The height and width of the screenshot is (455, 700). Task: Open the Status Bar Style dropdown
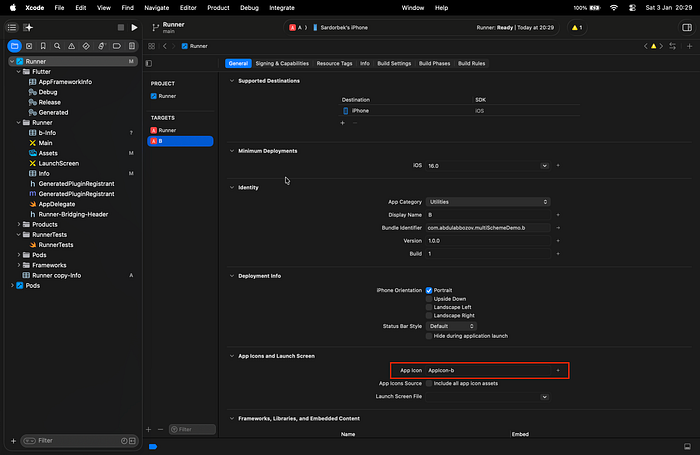[x=451, y=326]
